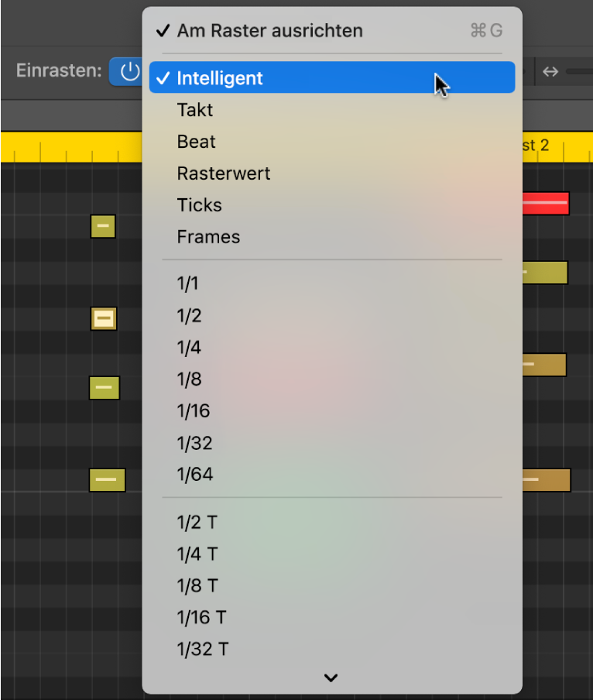Image resolution: width=593 pixels, height=700 pixels.
Task: Choose 'Beat' snap option
Action: pyautogui.click(x=197, y=142)
